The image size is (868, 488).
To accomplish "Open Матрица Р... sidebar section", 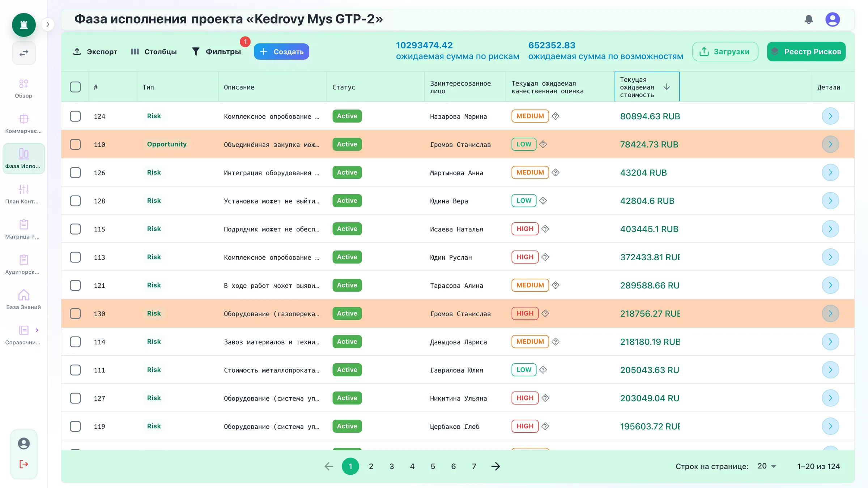I will 24,230.
